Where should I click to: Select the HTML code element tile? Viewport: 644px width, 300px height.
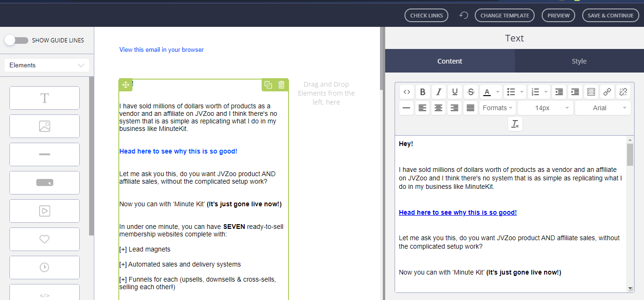45,292
